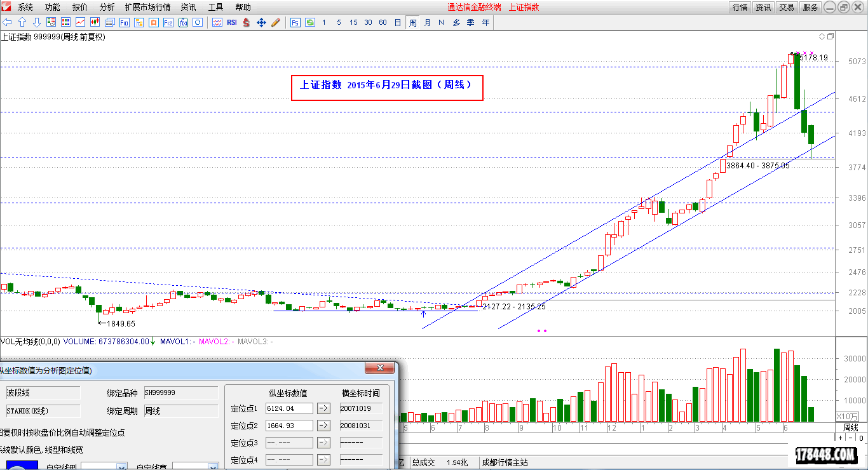The height and width of the screenshot is (470, 868).
Task: Switch to 30-minute period
Action: point(368,22)
